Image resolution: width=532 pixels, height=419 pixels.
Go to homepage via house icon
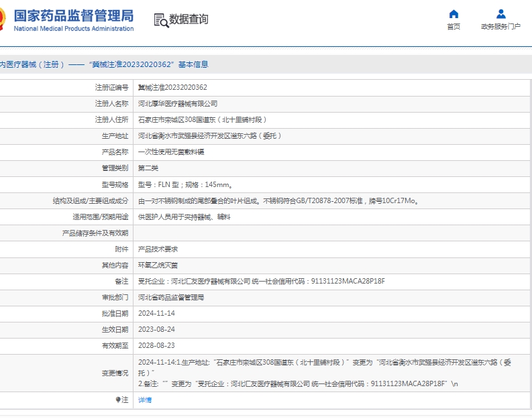coord(454,14)
